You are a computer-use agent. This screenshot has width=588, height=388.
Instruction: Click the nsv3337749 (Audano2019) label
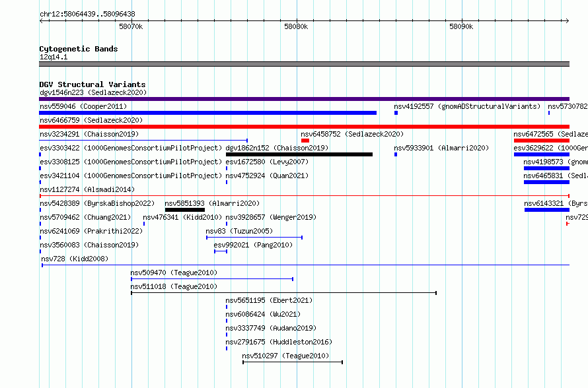click(x=271, y=328)
